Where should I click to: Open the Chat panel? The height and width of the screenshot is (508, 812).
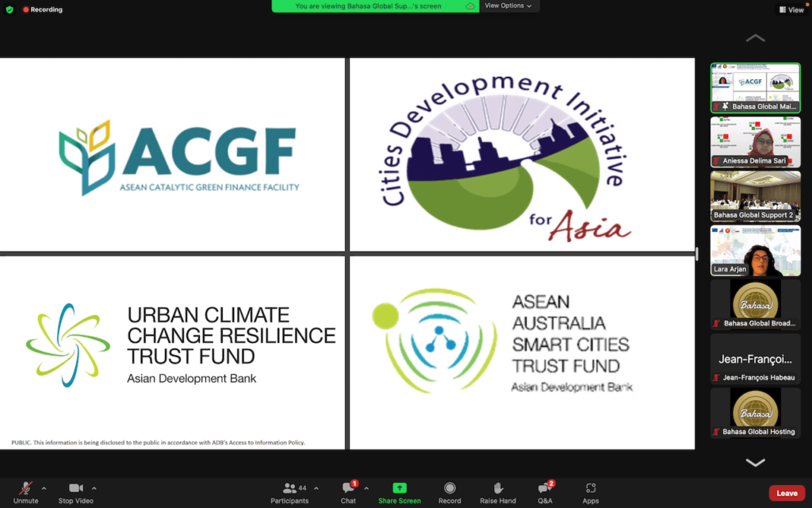pos(348,492)
